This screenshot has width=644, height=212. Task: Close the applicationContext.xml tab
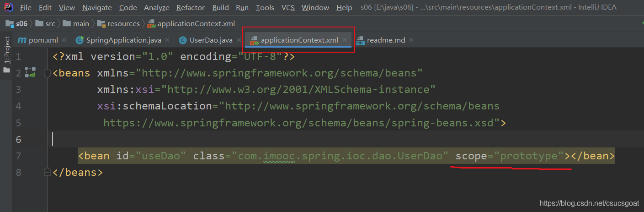pos(345,40)
